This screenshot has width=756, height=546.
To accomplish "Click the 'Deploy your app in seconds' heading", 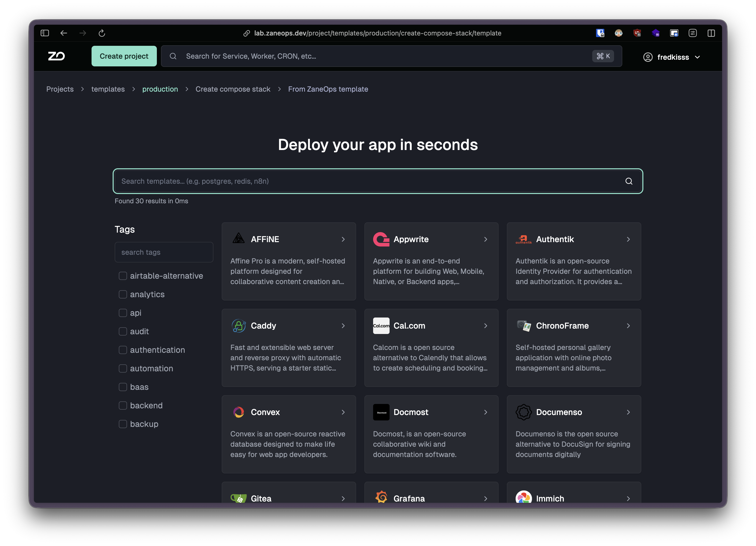I will [x=378, y=145].
